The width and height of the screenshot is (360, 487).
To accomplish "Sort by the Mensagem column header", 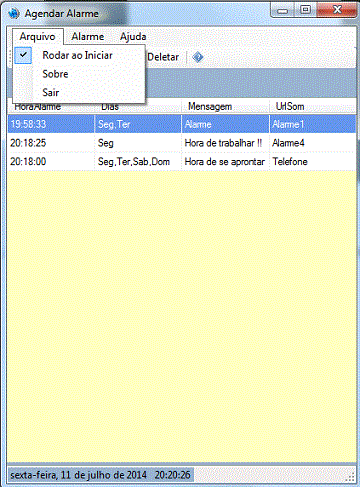I will pos(225,106).
